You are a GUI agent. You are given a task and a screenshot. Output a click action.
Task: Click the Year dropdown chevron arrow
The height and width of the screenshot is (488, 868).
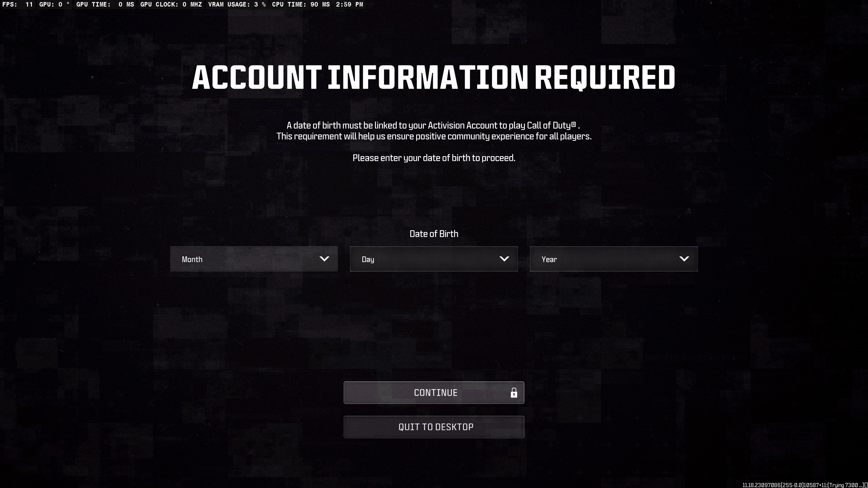pos(684,259)
